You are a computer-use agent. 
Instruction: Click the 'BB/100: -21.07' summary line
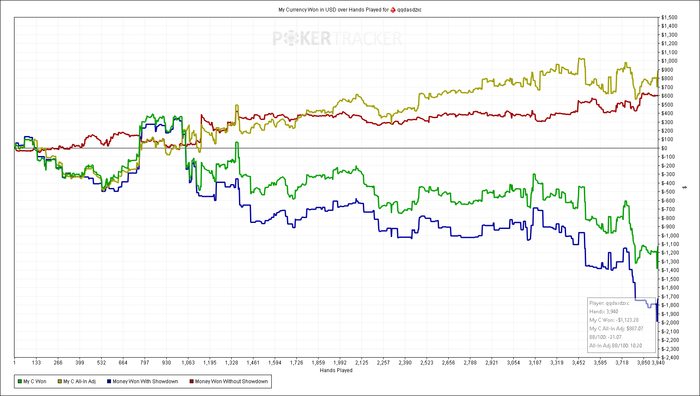[x=605, y=337]
